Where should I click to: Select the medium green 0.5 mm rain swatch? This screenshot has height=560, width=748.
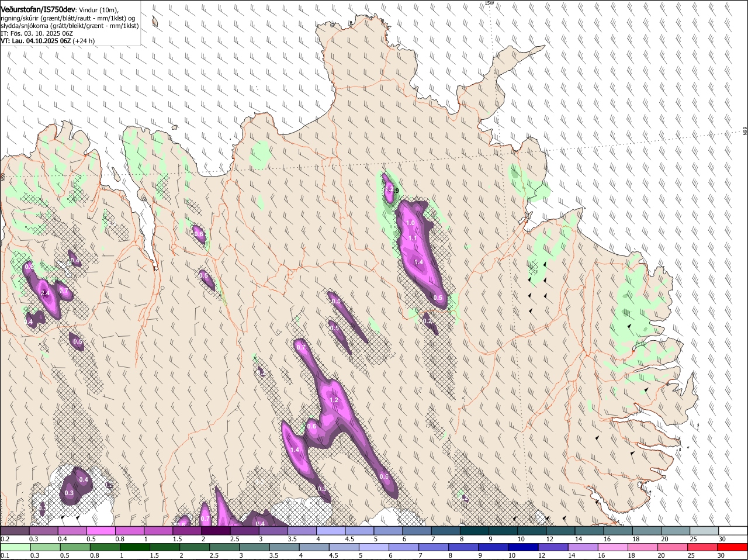tap(74, 548)
